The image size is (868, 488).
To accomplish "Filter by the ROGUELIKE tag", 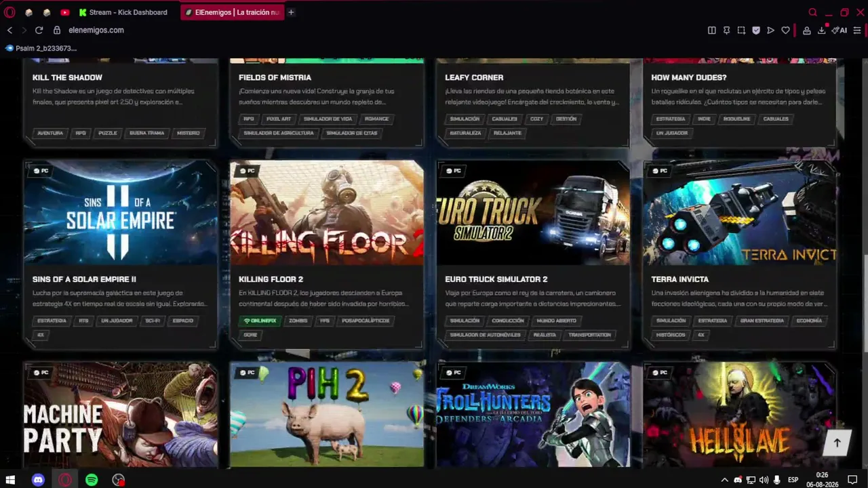I will 736,119.
